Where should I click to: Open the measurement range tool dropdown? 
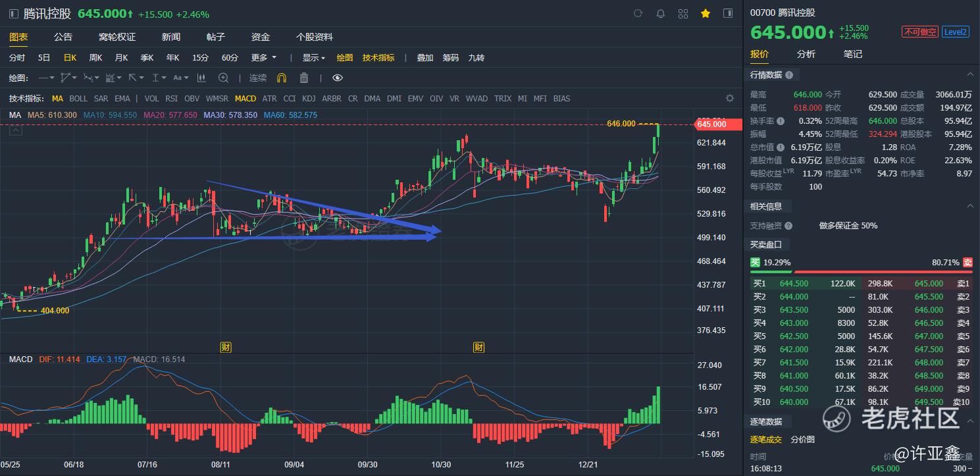click(x=159, y=78)
